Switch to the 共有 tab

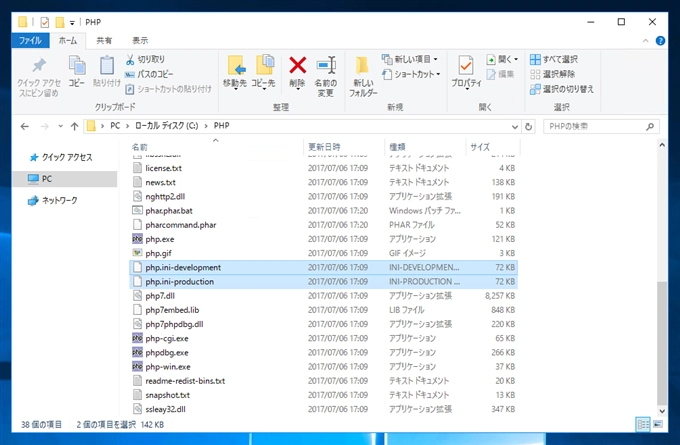[104, 40]
